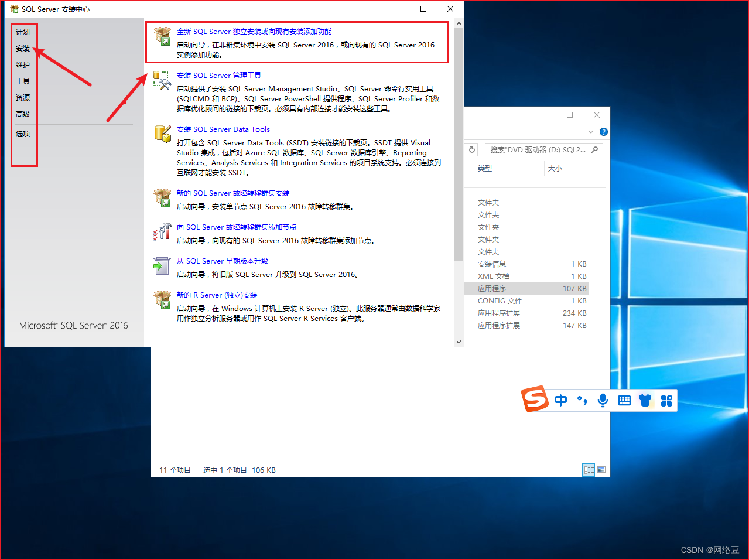Select the 安装信息 row in Explorer
This screenshot has width=749, height=560.
[527, 264]
